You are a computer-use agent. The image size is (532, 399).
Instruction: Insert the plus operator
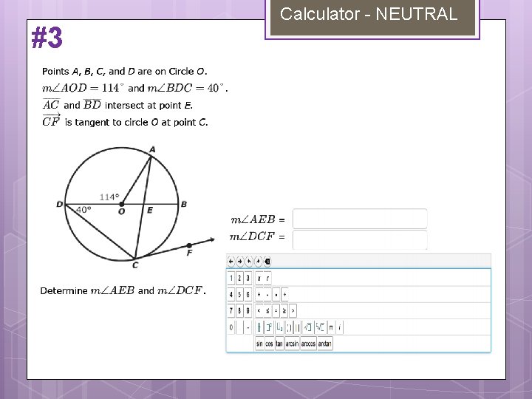(259, 295)
